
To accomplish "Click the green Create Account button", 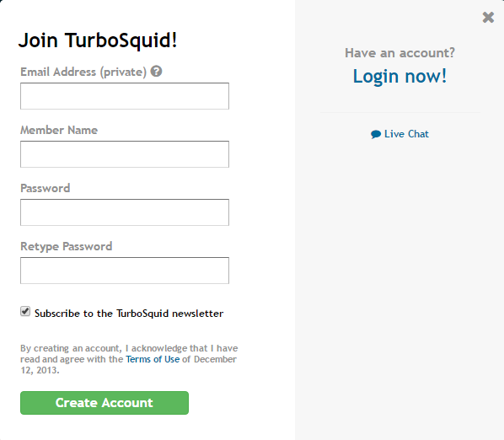I will pyautogui.click(x=105, y=403).
